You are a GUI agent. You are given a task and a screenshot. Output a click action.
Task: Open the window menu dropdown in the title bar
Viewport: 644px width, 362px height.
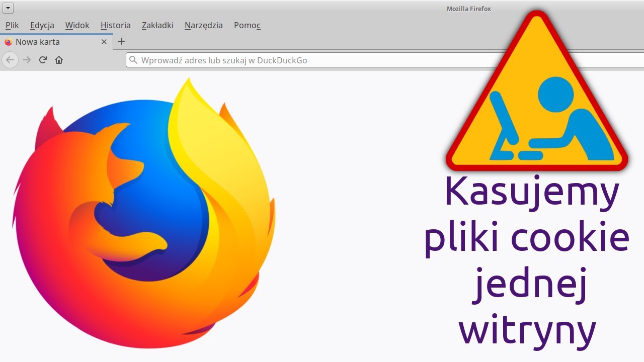[x=8, y=9]
